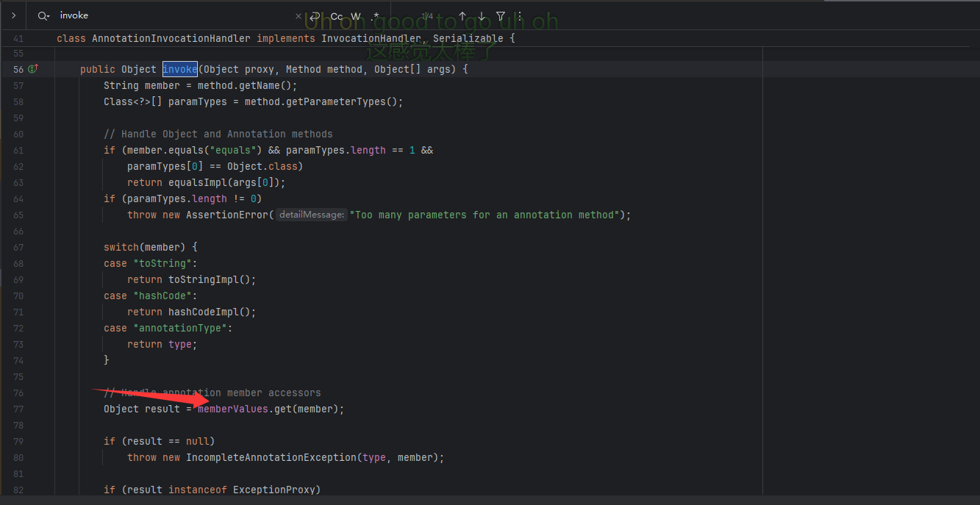Open the search filter options

click(501, 16)
